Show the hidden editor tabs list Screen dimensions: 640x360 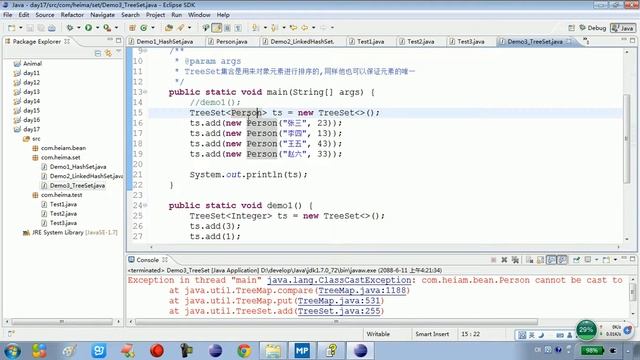586,41
